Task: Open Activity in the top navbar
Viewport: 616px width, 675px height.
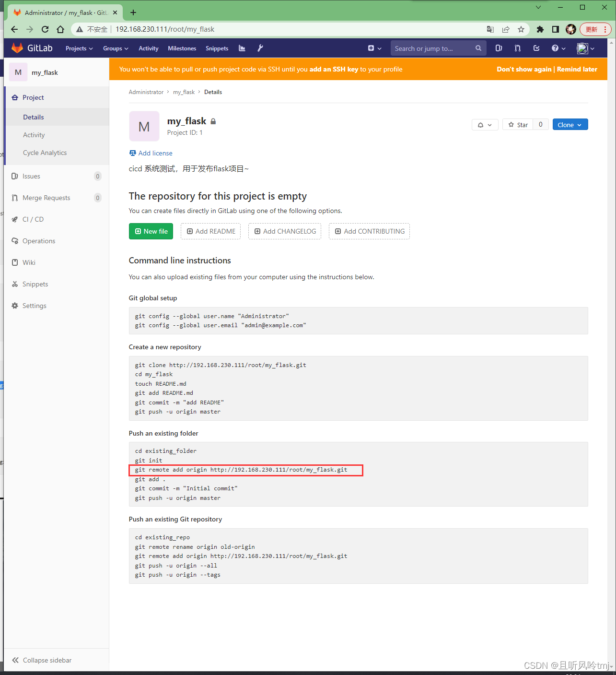Action: pos(149,48)
